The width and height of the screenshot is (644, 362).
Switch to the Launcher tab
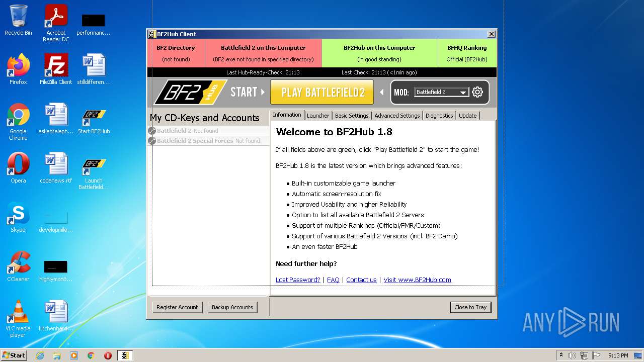click(x=318, y=116)
